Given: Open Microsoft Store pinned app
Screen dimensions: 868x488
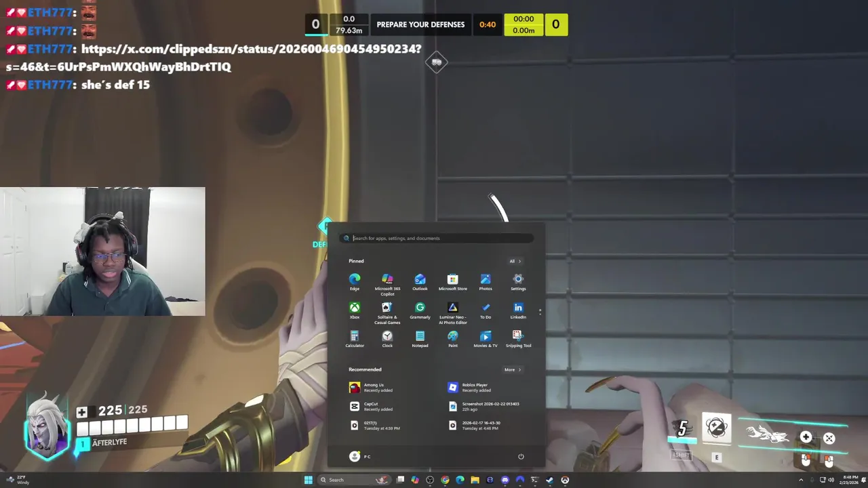Looking at the screenshot, I should tap(452, 282).
